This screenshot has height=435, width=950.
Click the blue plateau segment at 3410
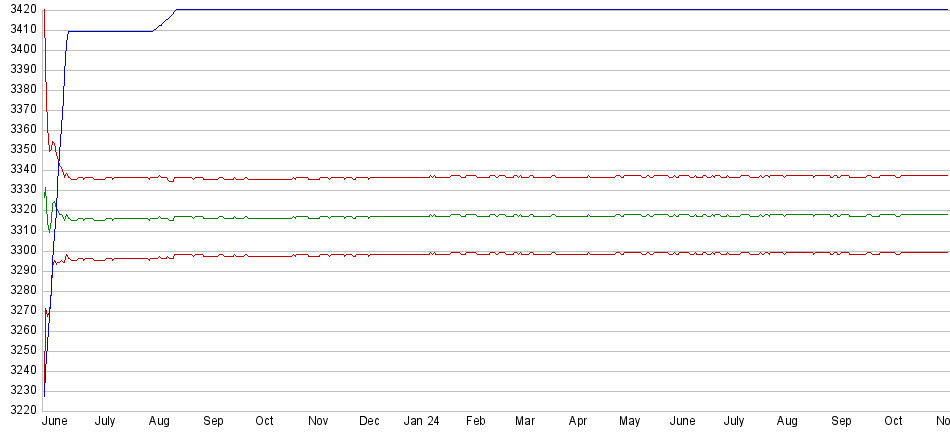[x=110, y=31]
